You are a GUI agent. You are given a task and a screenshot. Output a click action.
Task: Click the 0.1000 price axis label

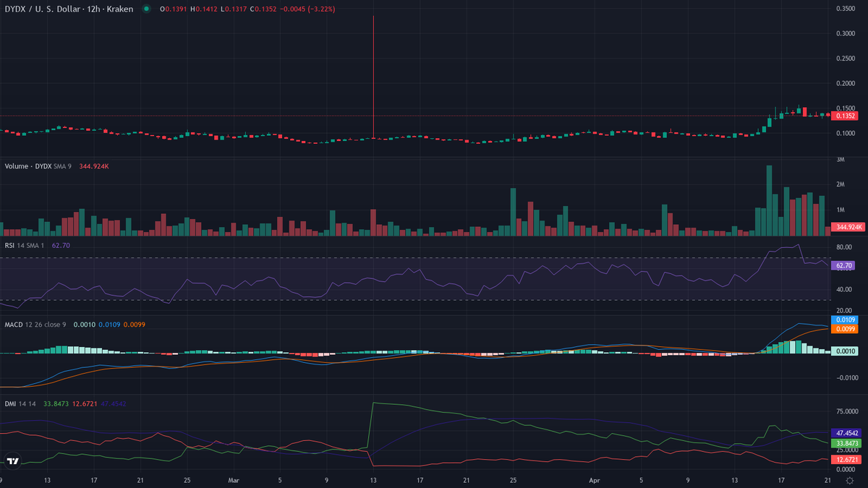click(845, 134)
